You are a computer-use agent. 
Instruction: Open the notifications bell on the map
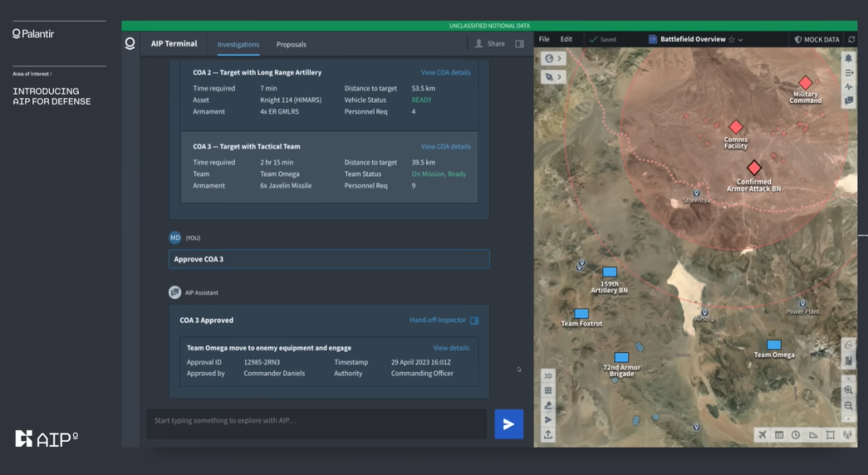pyautogui.click(x=849, y=59)
